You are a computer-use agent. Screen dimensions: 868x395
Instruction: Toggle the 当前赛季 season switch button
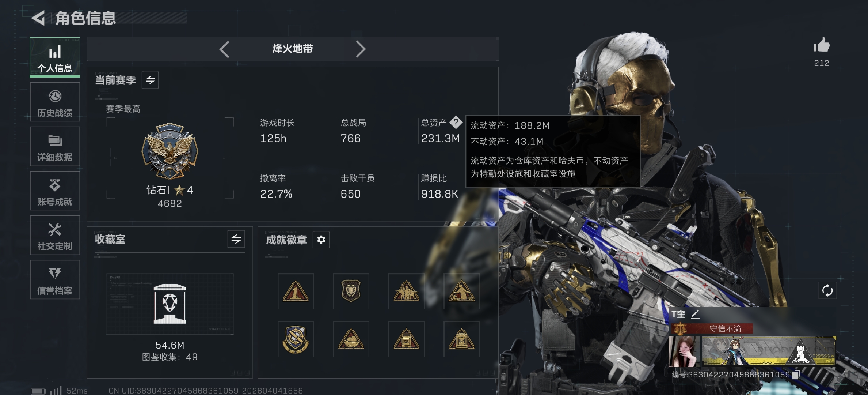click(150, 80)
